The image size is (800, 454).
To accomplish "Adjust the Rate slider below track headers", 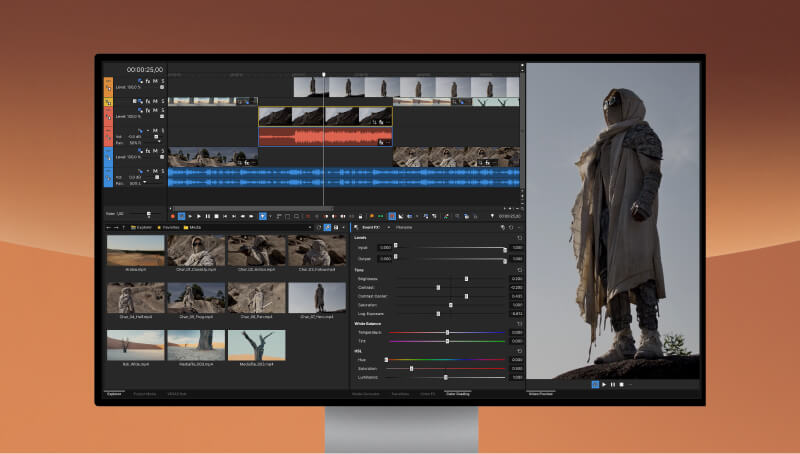I will (148, 214).
